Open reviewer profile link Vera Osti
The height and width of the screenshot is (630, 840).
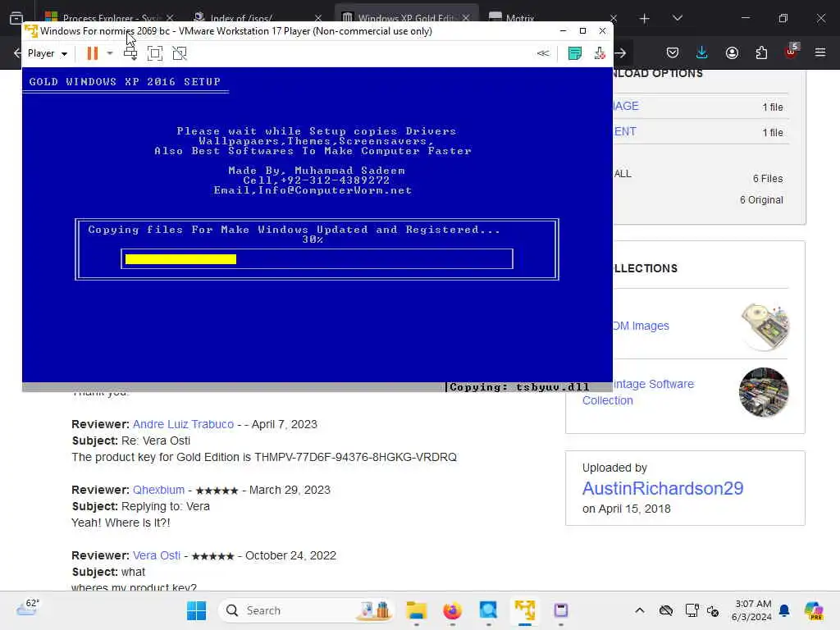pos(157,555)
